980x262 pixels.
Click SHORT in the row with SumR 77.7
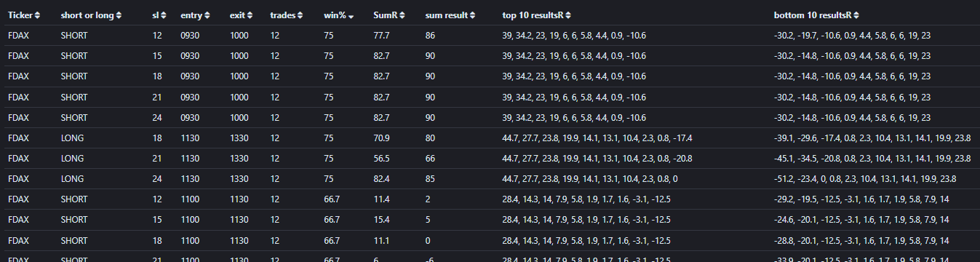pos(74,36)
